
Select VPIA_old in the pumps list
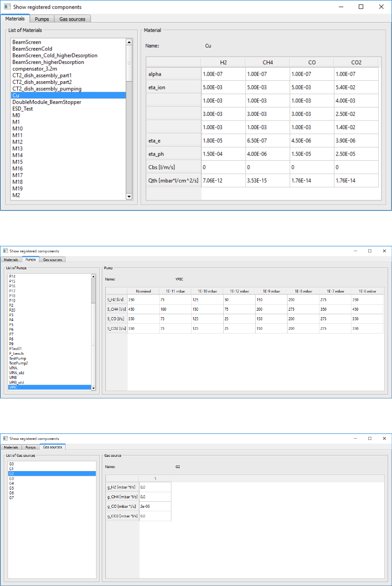point(16,373)
